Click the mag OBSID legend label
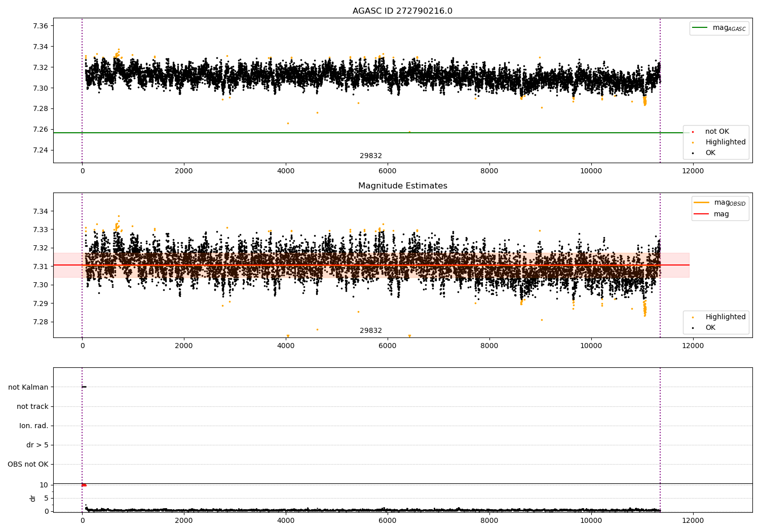The image size is (760, 532). click(x=730, y=203)
